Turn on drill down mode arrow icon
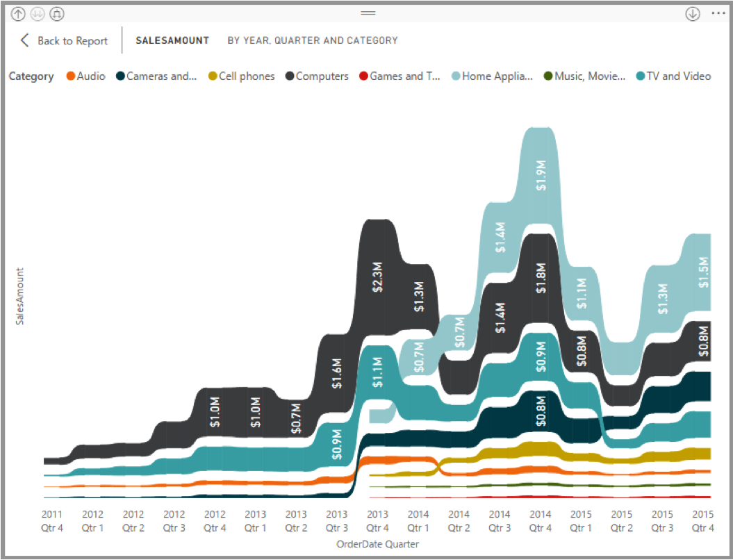 click(692, 14)
